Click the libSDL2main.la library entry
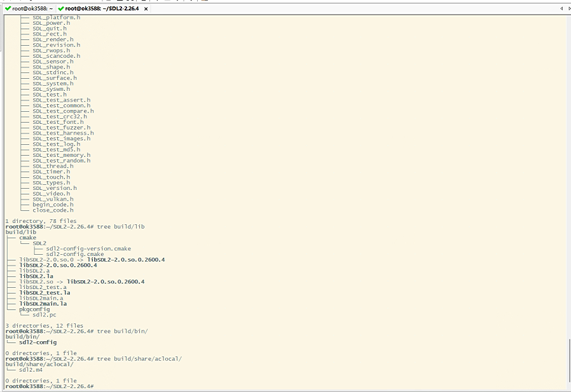Viewport: 571px width, 392px height. coord(43,304)
